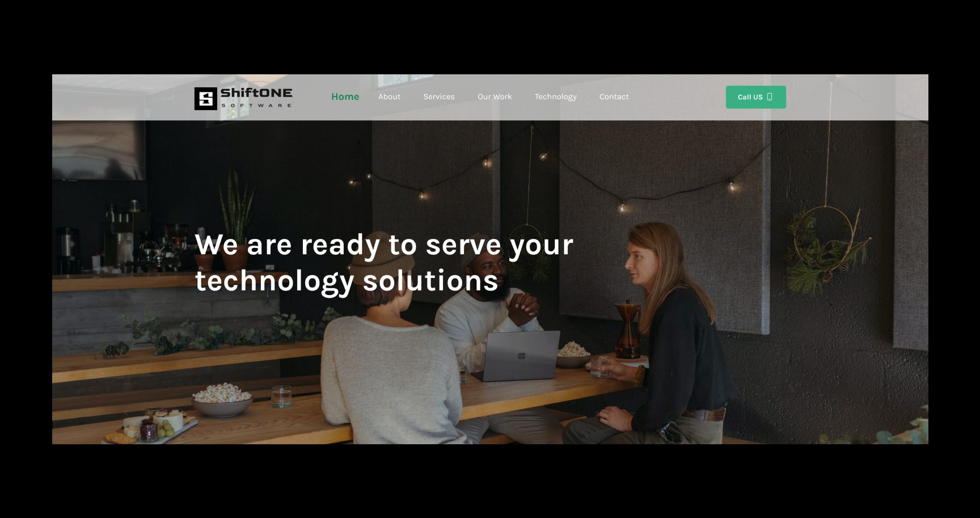This screenshot has height=518, width=980.
Task: Go to the Home nav item
Action: click(345, 97)
